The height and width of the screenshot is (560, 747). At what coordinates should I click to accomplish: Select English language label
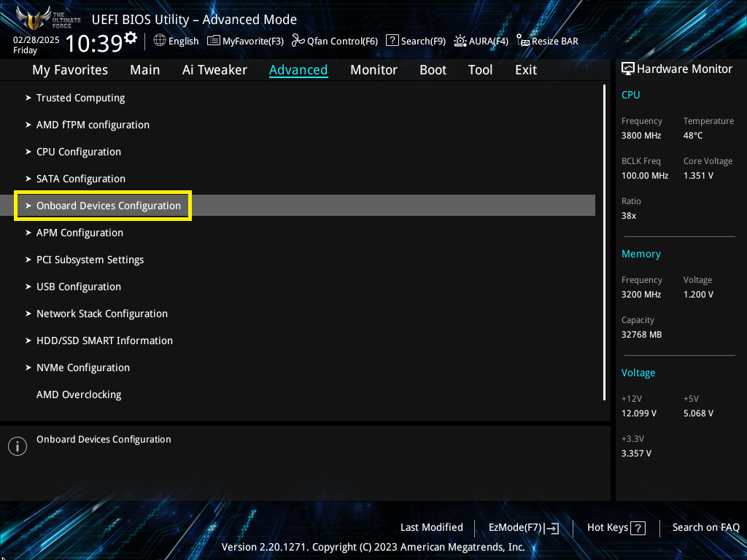tap(183, 42)
